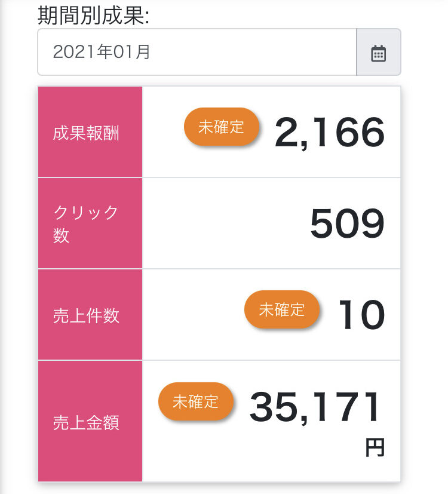This screenshot has width=448, height=494.
Task: Click the white area left of the 成果報酬 badge
Action: [x=163, y=132]
